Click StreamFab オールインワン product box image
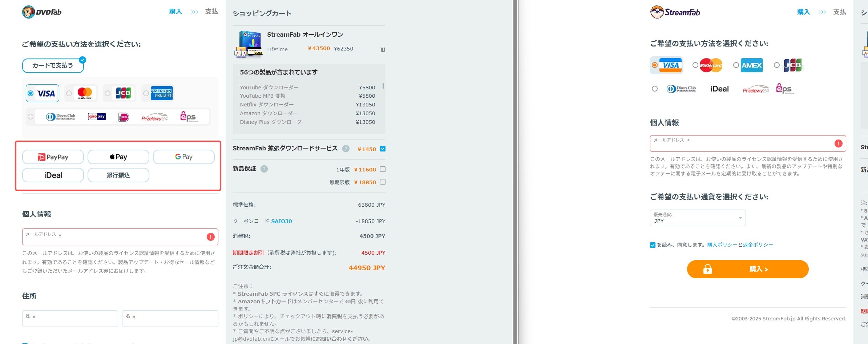This screenshot has height=344, width=868. pos(249,44)
